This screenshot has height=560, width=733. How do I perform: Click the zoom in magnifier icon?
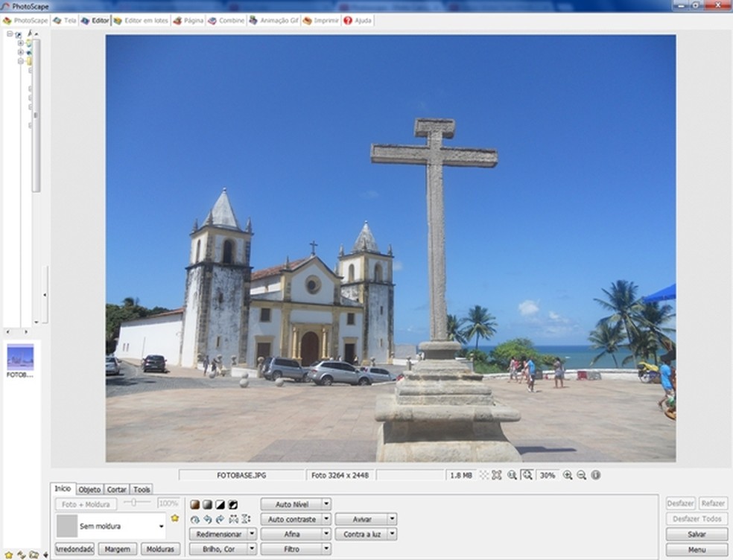[x=568, y=475]
